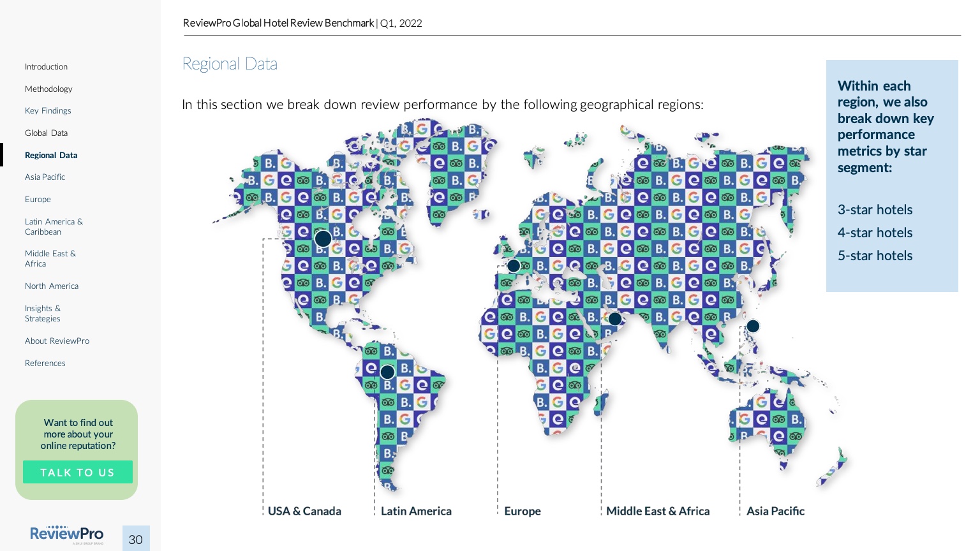Open the Europe sidebar link
This screenshot has height=551, width=980.
coord(38,199)
